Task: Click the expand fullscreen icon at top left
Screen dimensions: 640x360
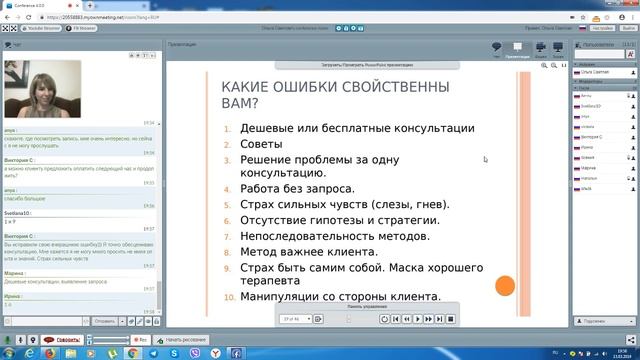Action: coord(5,28)
